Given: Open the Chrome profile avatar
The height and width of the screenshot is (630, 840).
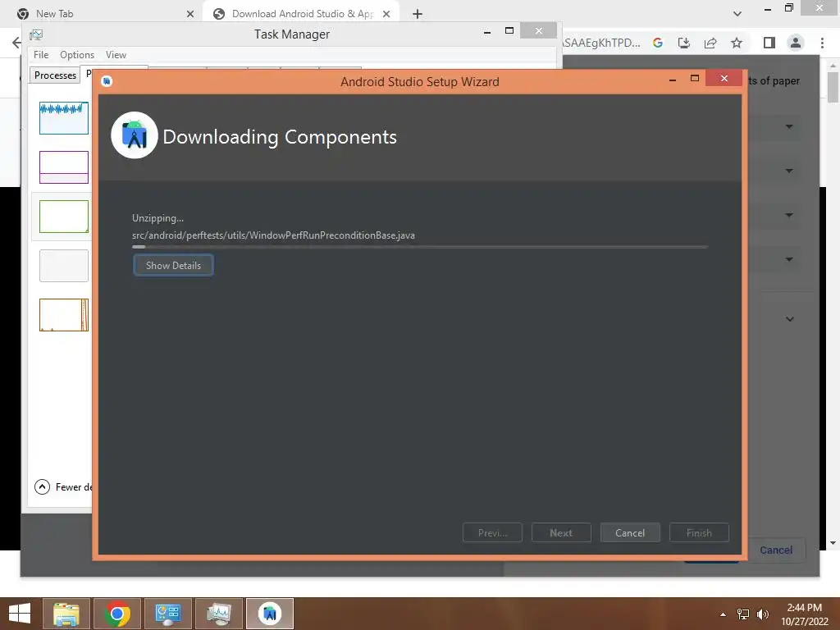Looking at the screenshot, I should pyautogui.click(x=796, y=43).
